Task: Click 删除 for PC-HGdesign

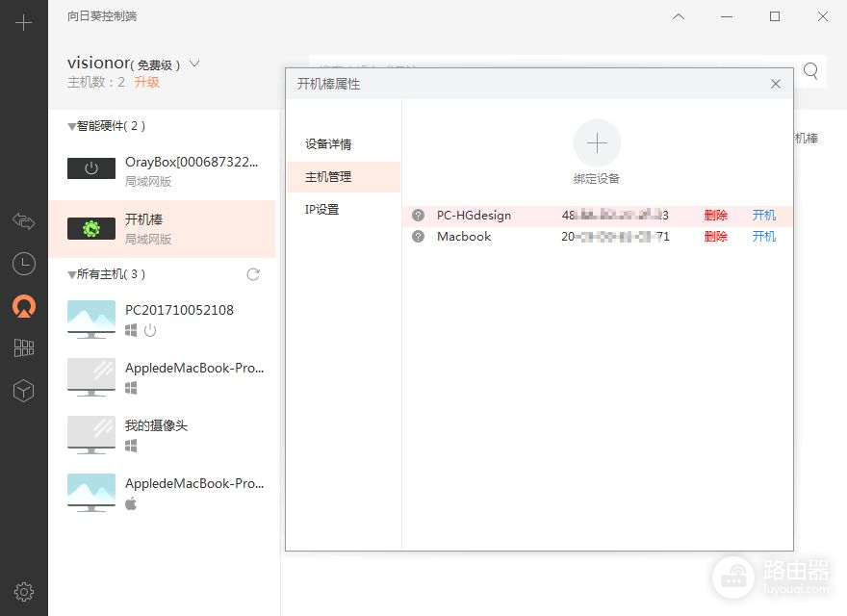Action: (715, 216)
